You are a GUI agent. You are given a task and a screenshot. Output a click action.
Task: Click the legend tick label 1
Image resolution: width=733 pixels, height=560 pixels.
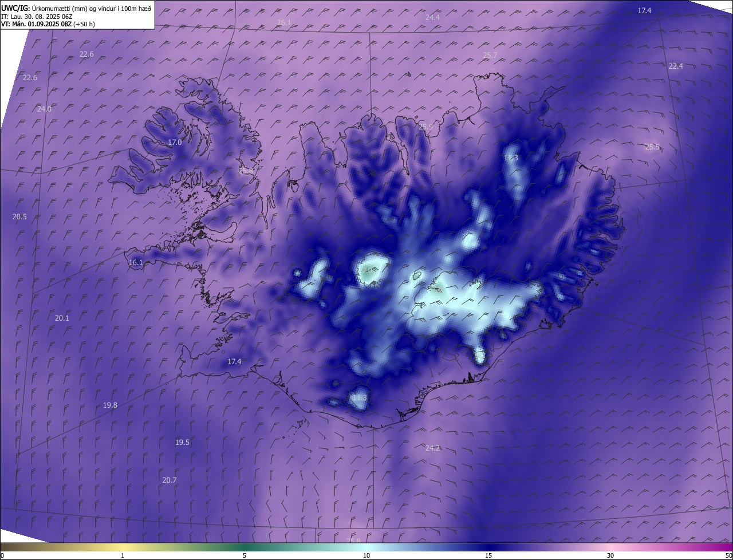click(123, 555)
